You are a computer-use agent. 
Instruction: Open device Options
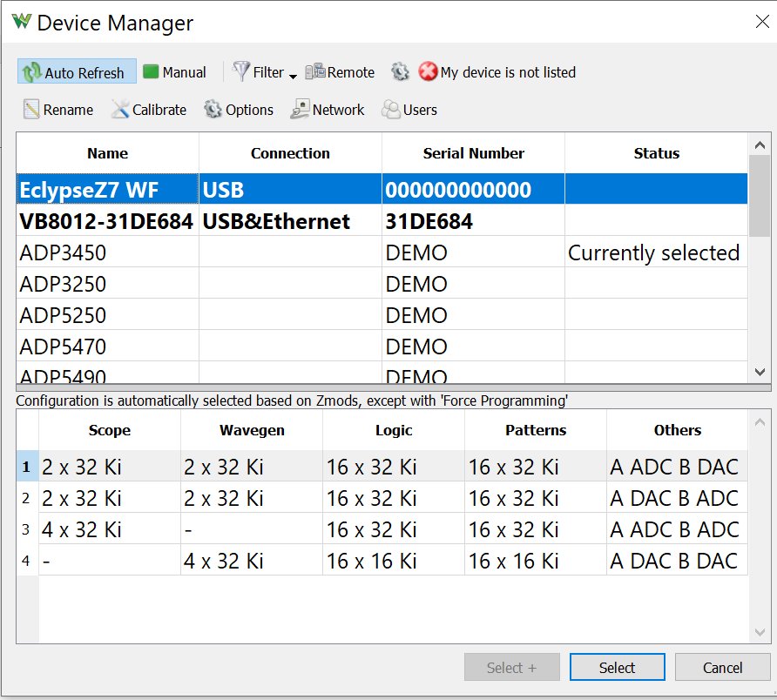click(x=239, y=110)
